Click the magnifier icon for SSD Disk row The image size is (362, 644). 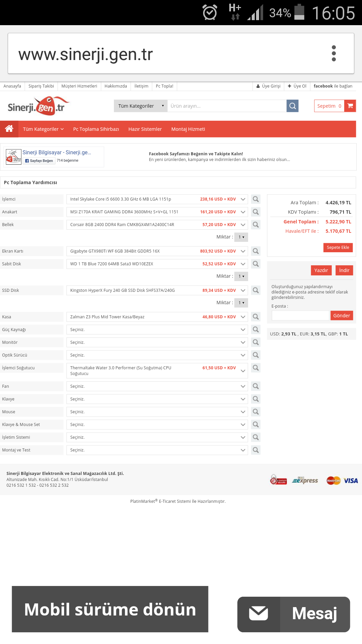click(256, 290)
